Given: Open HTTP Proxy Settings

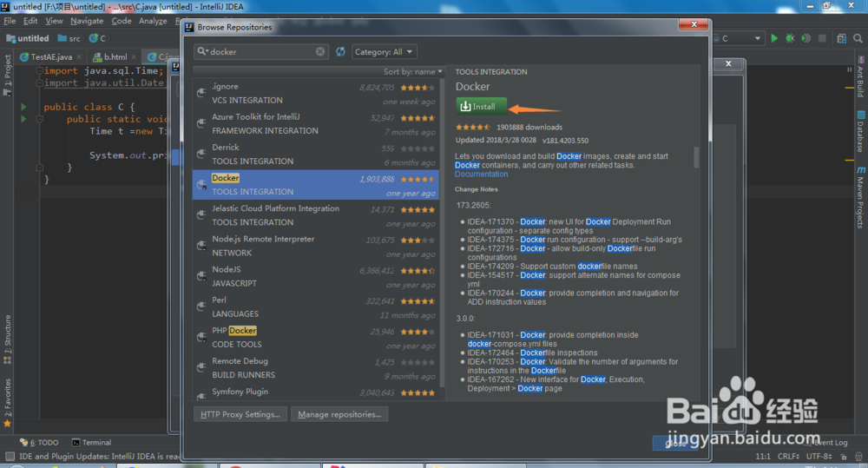Looking at the screenshot, I should pos(240,414).
